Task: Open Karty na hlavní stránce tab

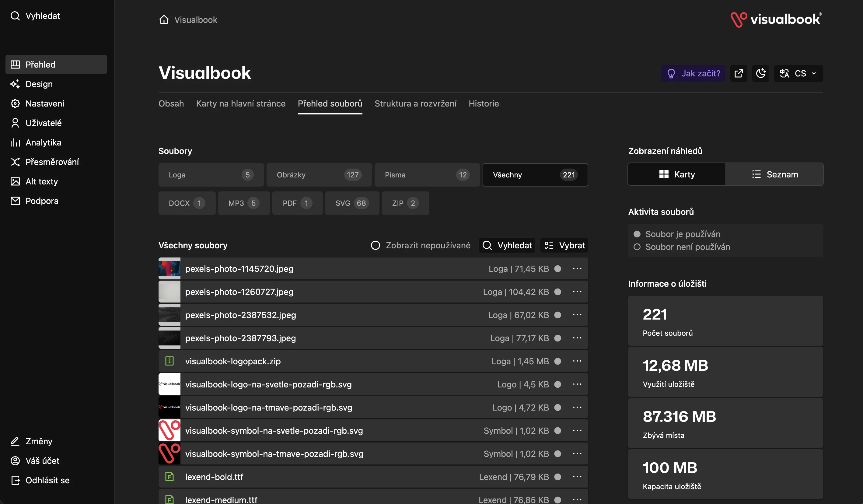Action: [241, 103]
